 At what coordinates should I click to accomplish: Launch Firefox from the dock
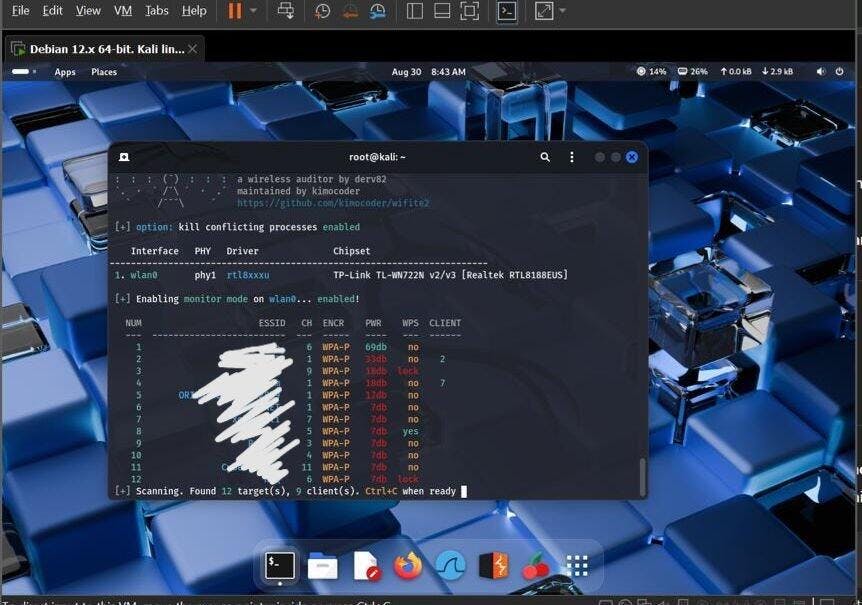click(407, 566)
